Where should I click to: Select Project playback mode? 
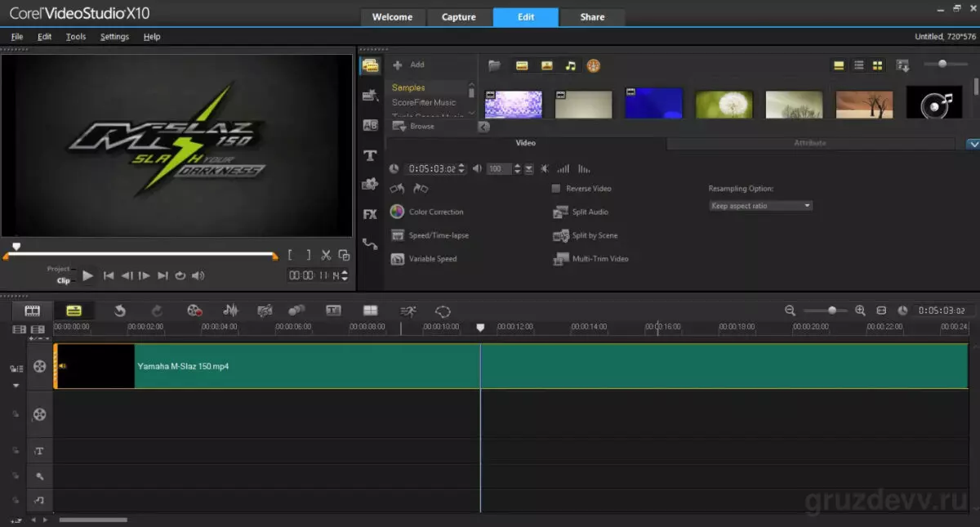pos(58,269)
